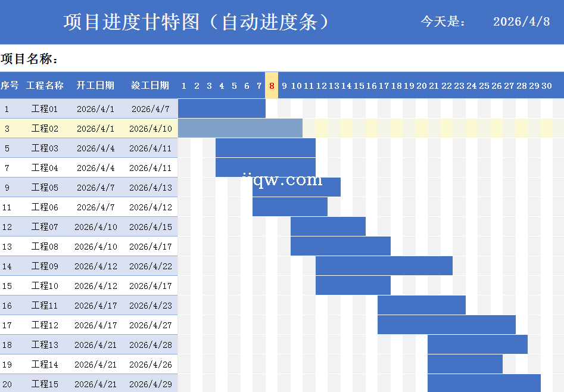This screenshot has height=392, width=564.
Task: Select the 工程12 end date 2026/4/27
Action: click(x=150, y=325)
